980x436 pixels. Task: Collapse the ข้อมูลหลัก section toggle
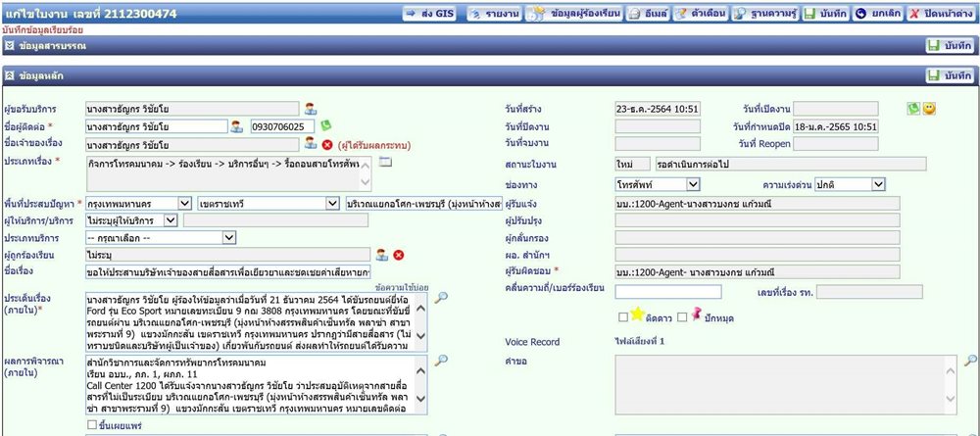pos(10,76)
